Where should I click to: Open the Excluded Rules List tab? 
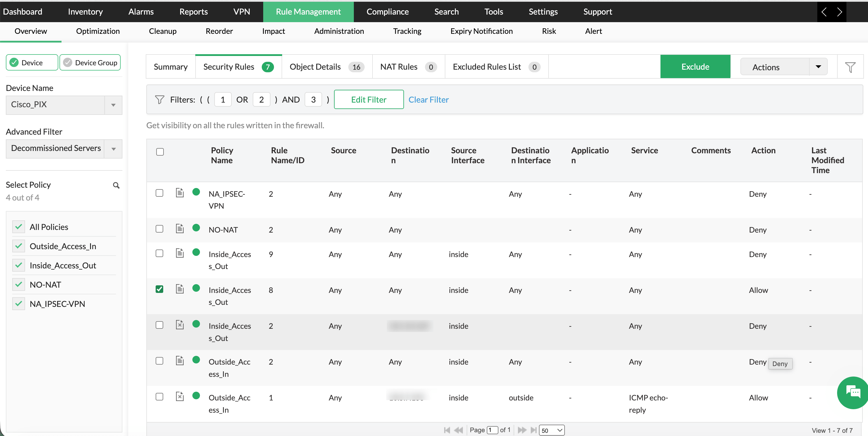point(496,67)
